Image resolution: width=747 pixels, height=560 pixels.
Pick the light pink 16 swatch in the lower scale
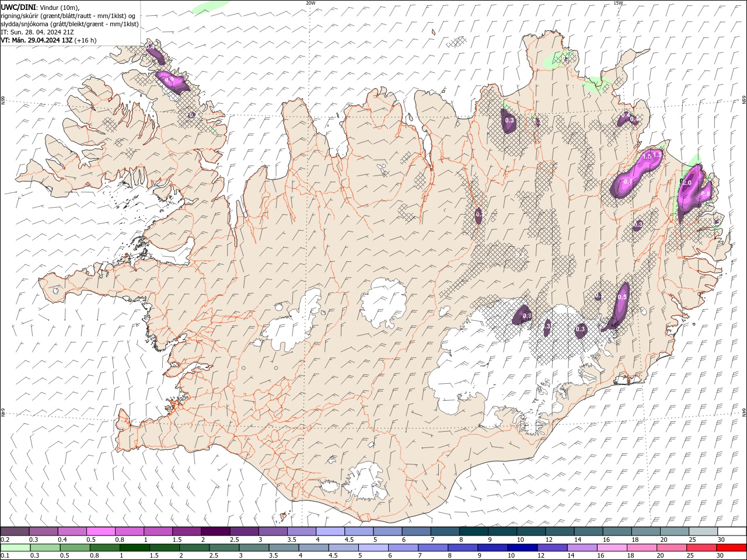[x=612, y=548]
